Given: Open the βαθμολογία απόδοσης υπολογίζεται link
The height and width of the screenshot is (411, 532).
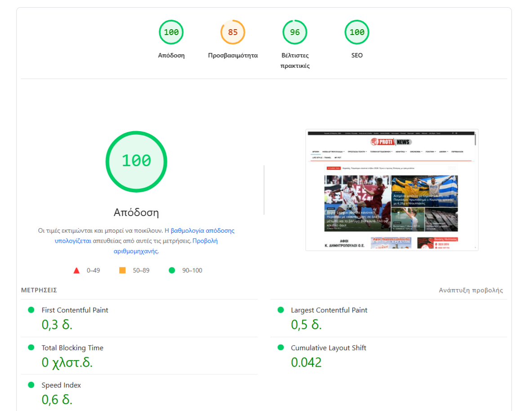Looking at the screenshot, I should (x=202, y=230).
